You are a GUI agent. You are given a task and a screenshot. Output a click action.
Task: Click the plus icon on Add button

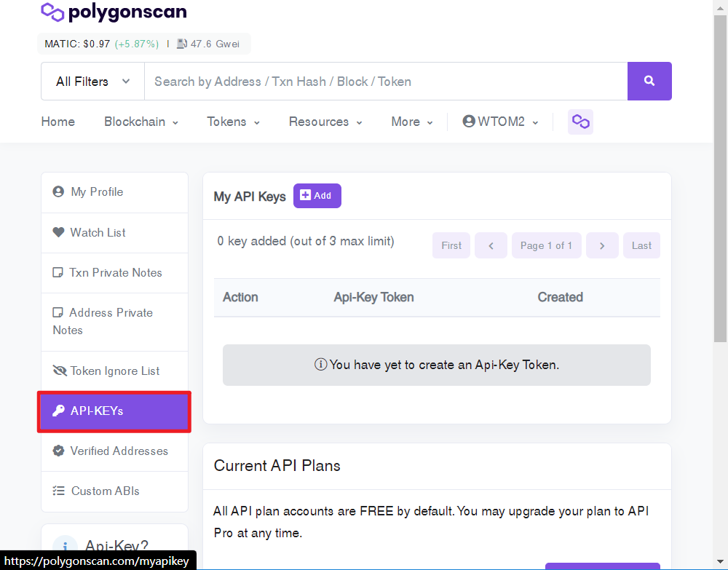click(305, 195)
